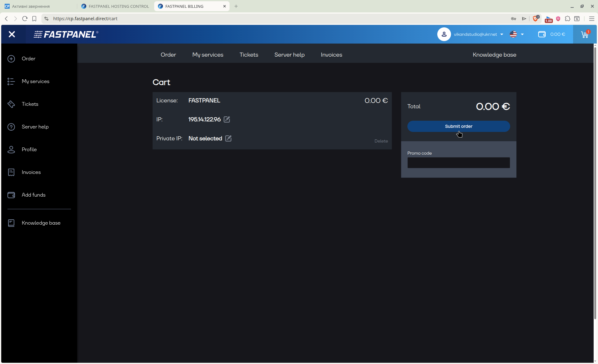Focus the Promo code input field

[x=458, y=163]
